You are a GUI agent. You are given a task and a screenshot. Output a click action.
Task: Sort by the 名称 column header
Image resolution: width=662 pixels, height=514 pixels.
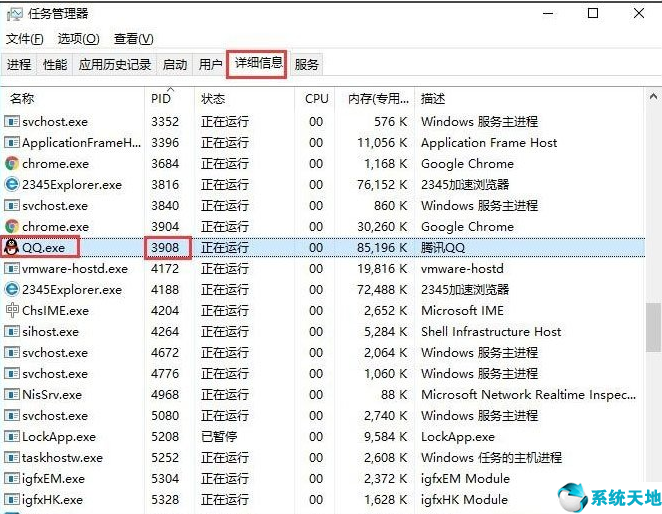coord(73,99)
